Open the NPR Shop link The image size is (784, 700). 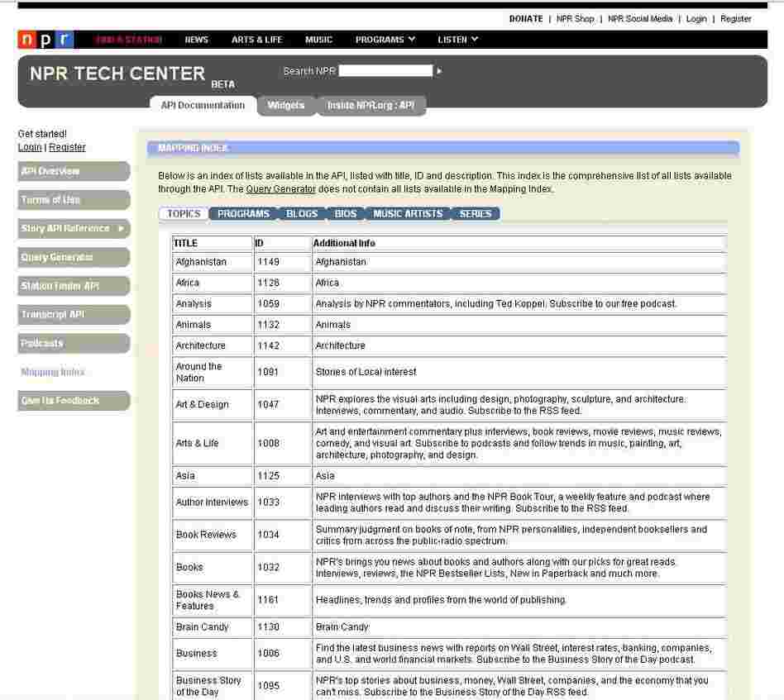point(575,19)
